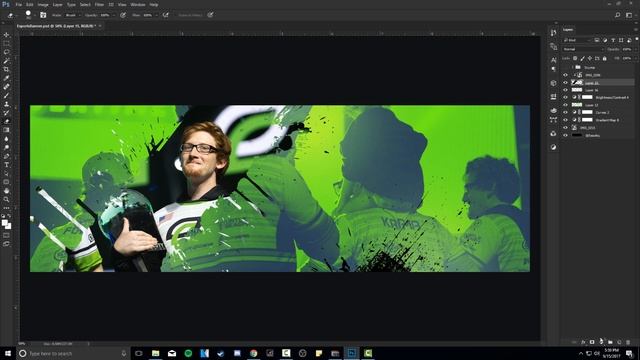Image resolution: width=640 pixels, height=360 pixels.
Task: Hide the Gradient Map adjustment layer
Action: 566,120
